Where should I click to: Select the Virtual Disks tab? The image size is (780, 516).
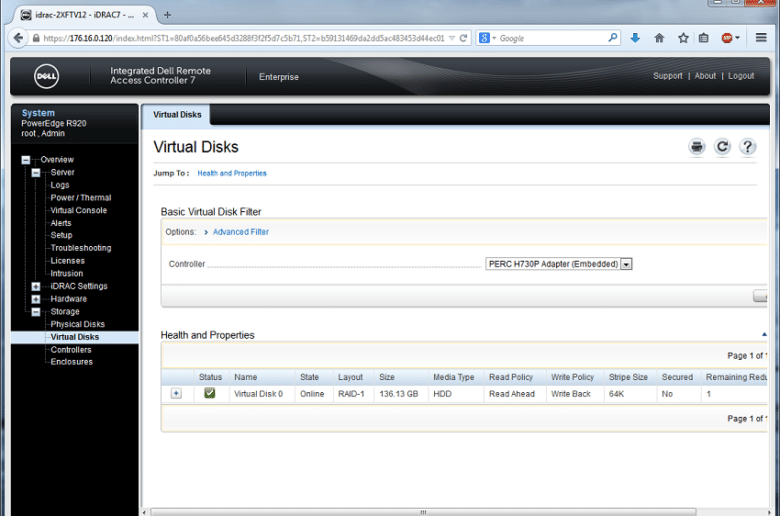(x=177, y=115)
